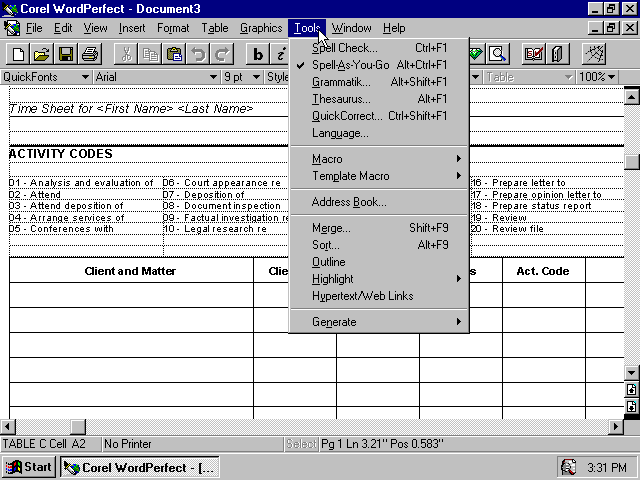Click the Print toolbar icon
Viewport: 640px width, 480px height.
click(x=90, y=54)
